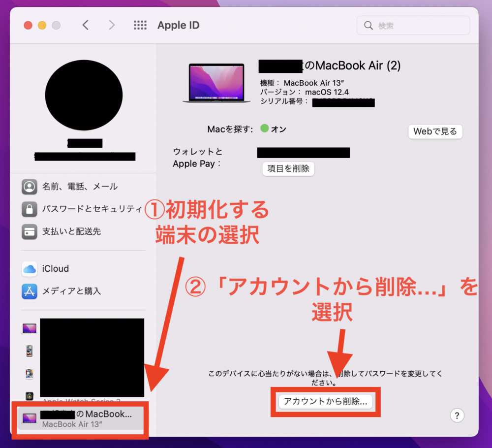Open パスワードとセキュリティ section

pyautogui.click(x=82, y=209)
